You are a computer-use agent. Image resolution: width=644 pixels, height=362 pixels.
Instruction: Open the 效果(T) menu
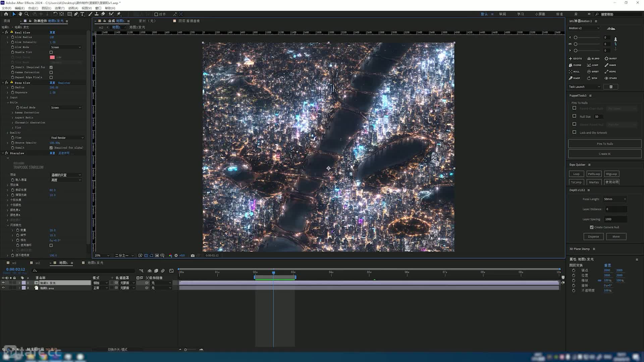pyautogui.click(x=60, y=8)
